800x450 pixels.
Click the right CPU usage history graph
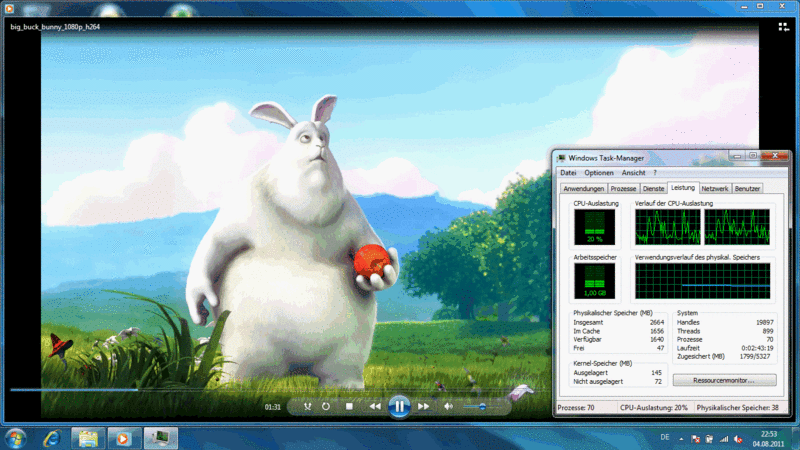pos(737,227)
